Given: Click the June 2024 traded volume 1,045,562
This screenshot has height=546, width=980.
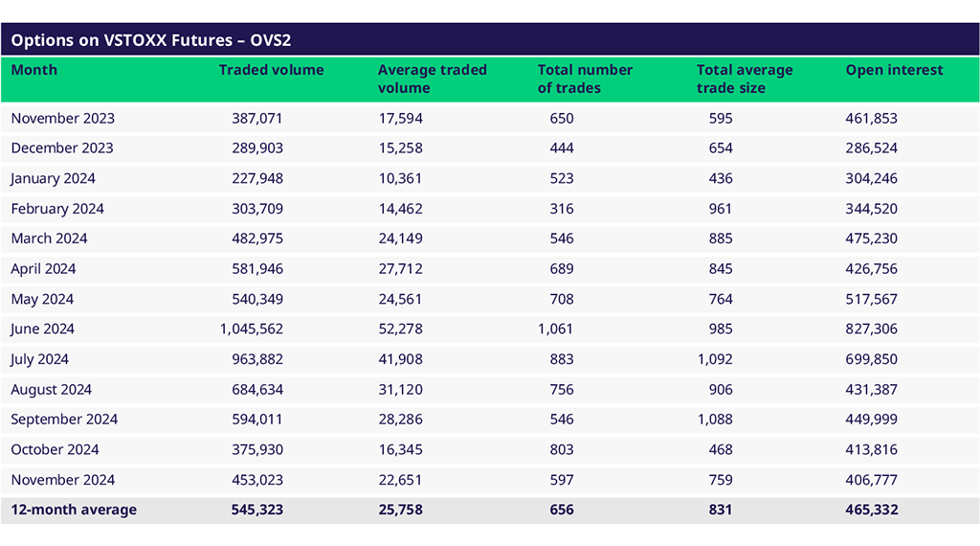Looking at the screenshot, I should coord(251,329).
